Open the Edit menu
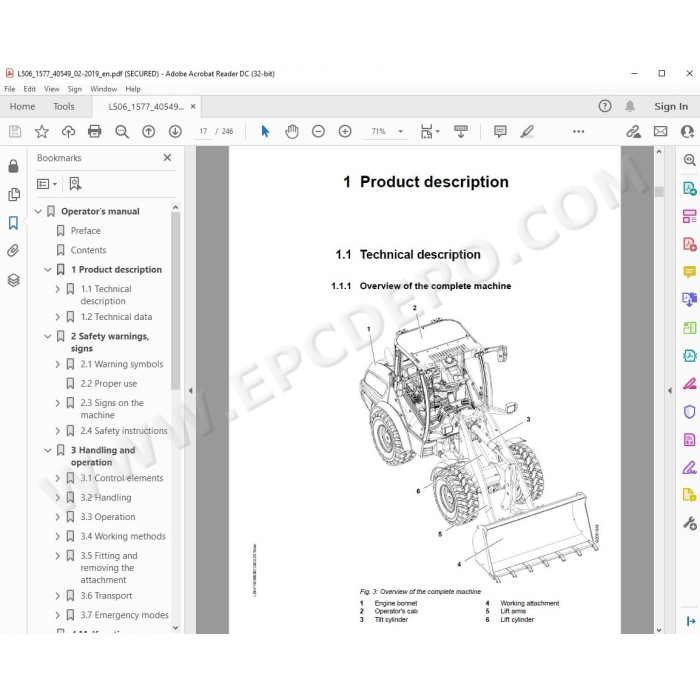Screen dimensions: 700x700 tap(29, 89)
